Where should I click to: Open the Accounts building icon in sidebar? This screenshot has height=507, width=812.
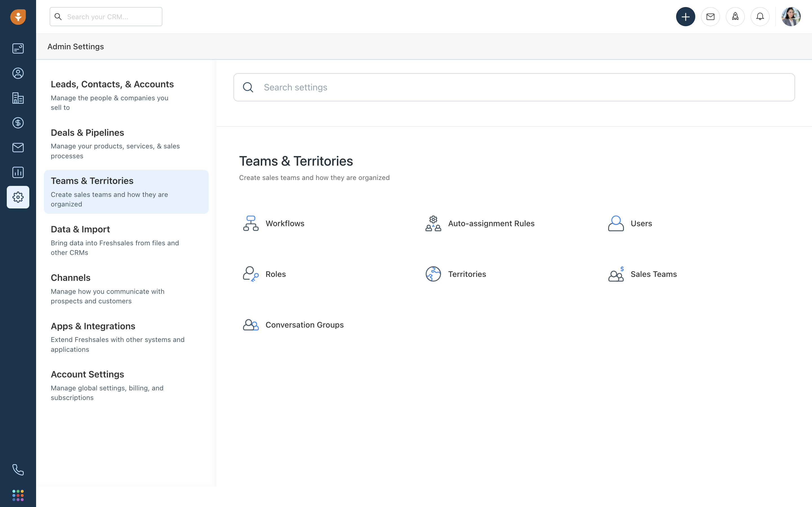[18, 98]
